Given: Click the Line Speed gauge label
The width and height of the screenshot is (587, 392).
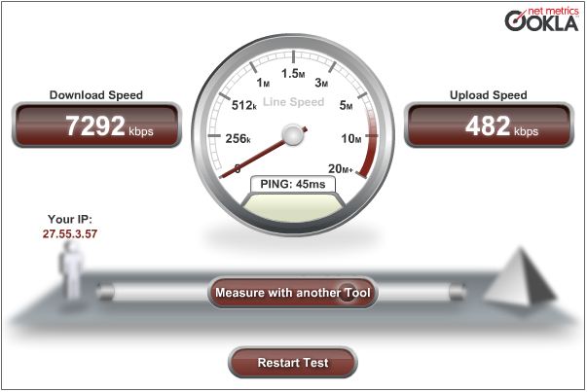Looking at the screenshot, I should coord(294,102).
